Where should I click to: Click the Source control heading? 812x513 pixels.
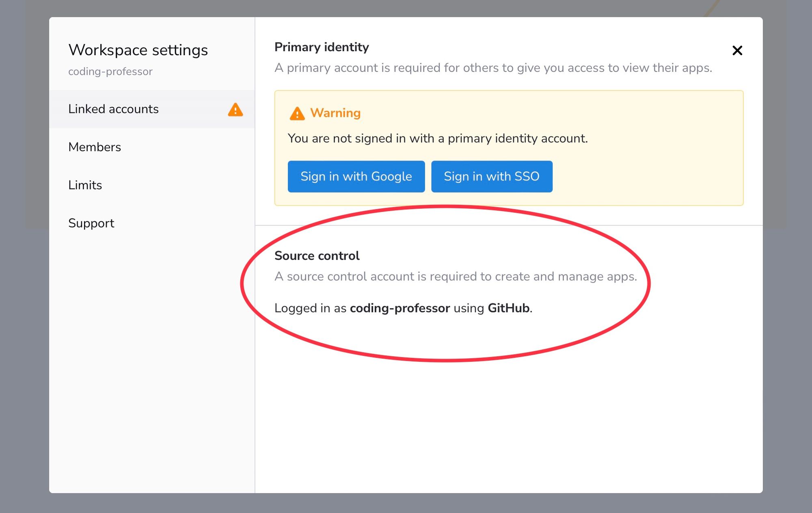[317, 256]
